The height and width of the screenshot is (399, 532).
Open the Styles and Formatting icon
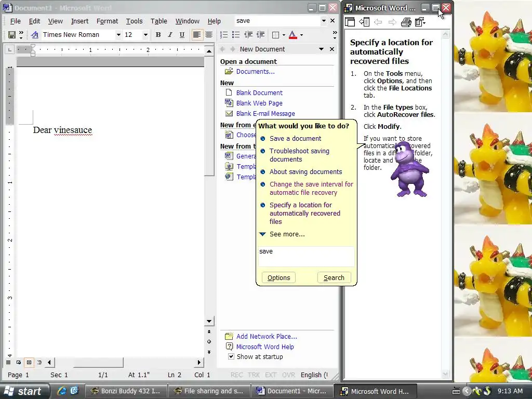tap(35, 35)
